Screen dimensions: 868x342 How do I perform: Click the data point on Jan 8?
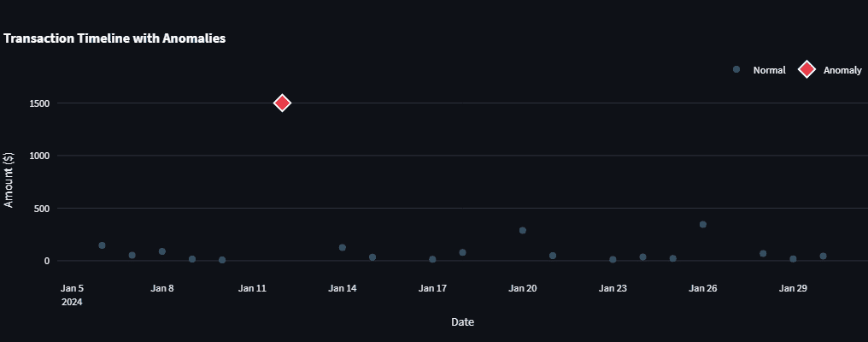pyautogui.click(x=162, y=251)
